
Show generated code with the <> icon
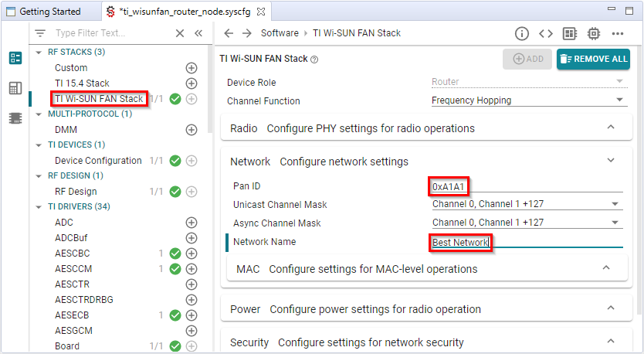click(545, 33)
